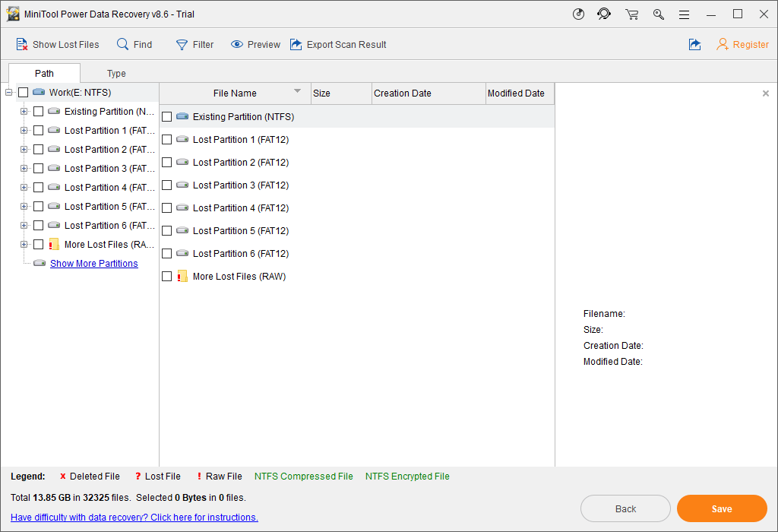Screen dimensions: 778x532
Task: Open data recovery instructions link
Action: [x=134, y=517]
